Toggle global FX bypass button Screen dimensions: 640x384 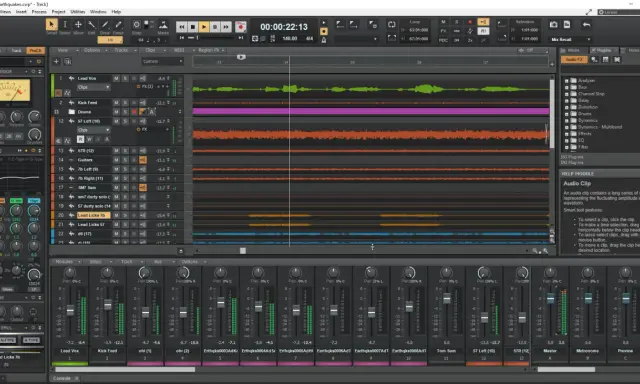444,31
